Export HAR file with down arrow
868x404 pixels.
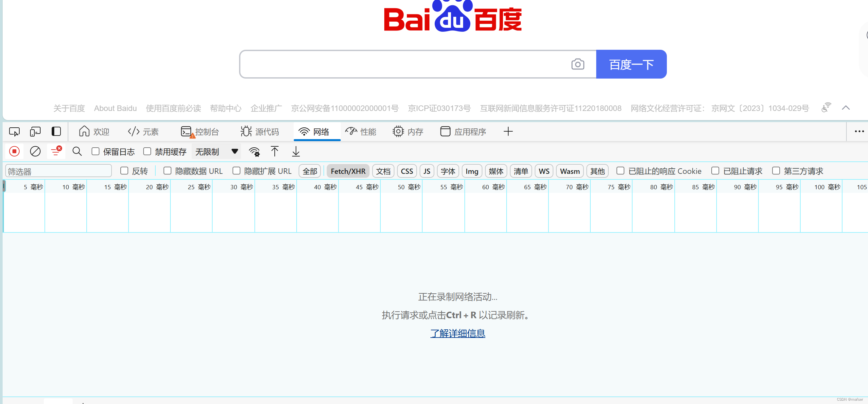296,151
